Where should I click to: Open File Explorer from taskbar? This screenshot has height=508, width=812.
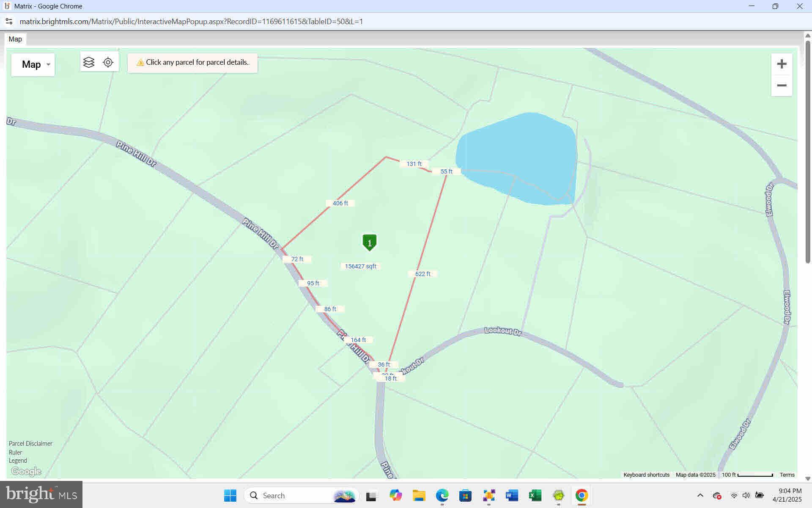[419, 495]
